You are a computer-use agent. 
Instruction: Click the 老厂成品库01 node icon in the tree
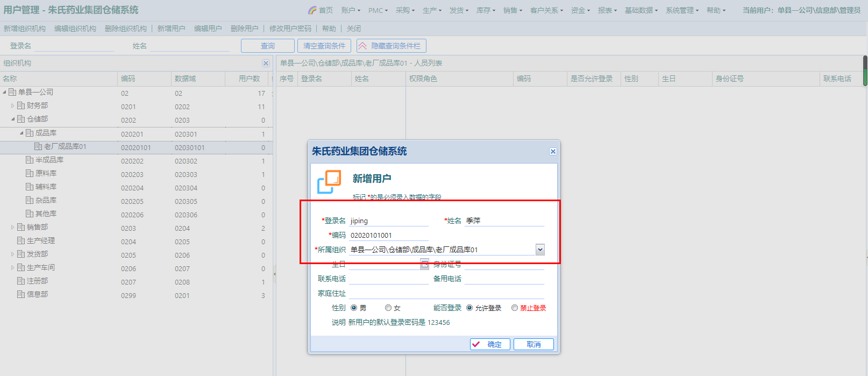(x=38, y=146)
